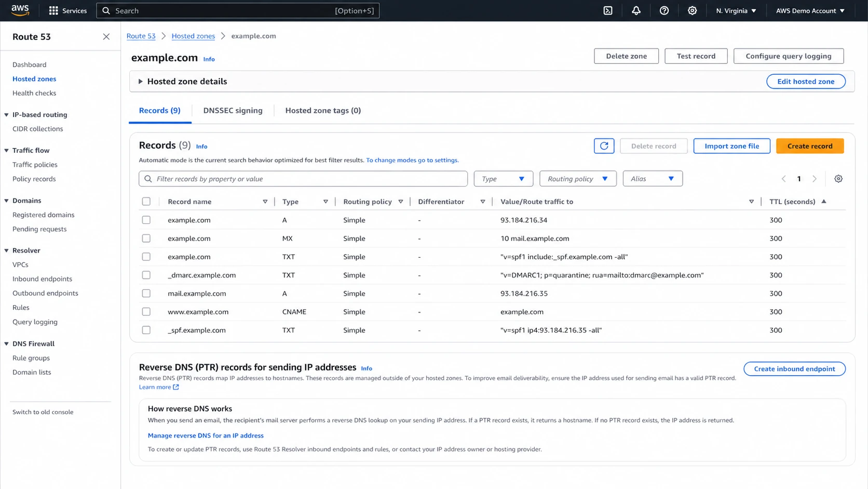Focus the filter records search field
The width and height of the screenshot is (868, 489).
[x=303, y=179]
